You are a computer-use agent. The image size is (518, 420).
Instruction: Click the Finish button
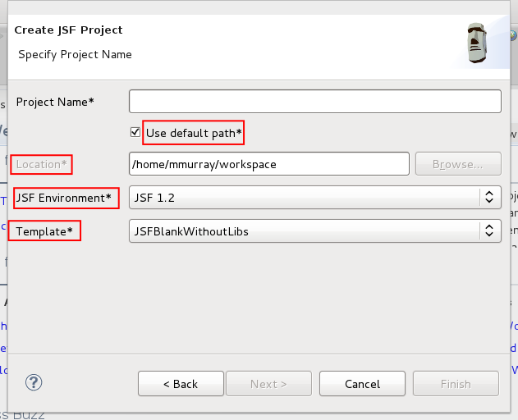click(x=456, y=384)
